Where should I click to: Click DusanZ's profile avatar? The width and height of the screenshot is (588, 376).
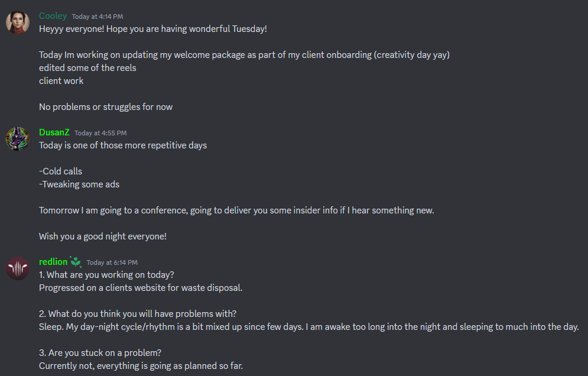pyautogui.click(x=18, y=139)
